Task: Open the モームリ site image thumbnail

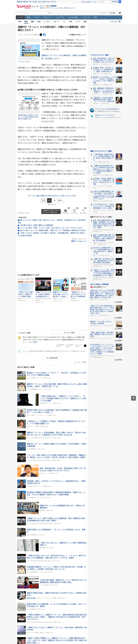Action: [x=29, y=49]
